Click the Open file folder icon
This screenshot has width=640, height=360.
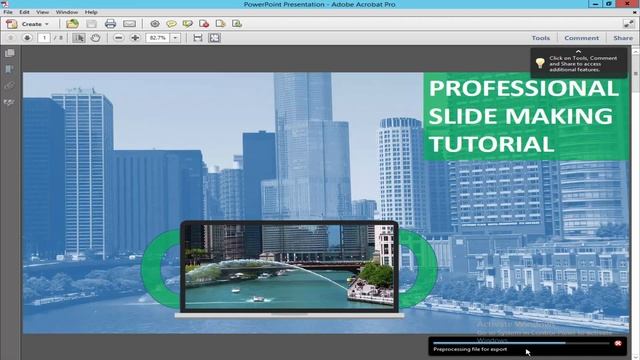[x=72, y=24]
